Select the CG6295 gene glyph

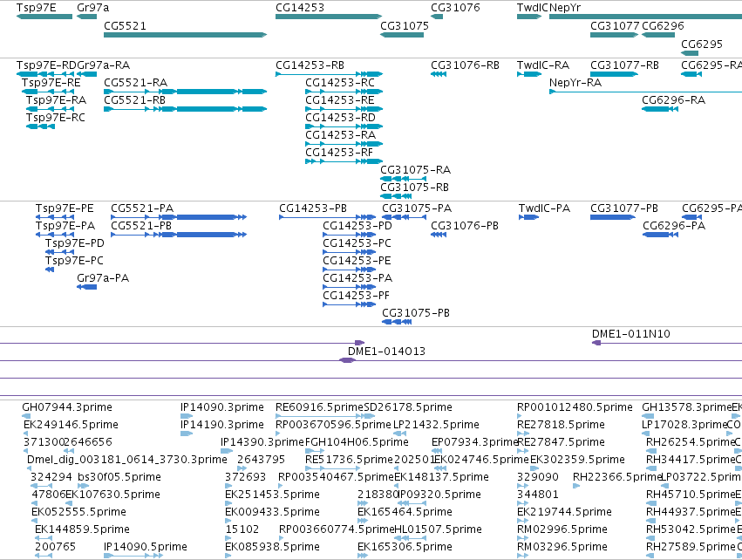(x=690, y=52)
